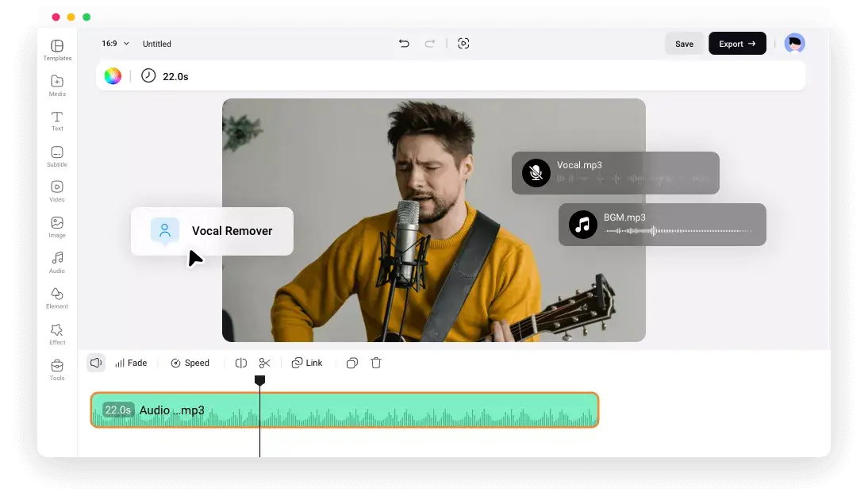The height and width of the screenshot is (504, 868).
Task: Click the Fade button
Action: 131,364
